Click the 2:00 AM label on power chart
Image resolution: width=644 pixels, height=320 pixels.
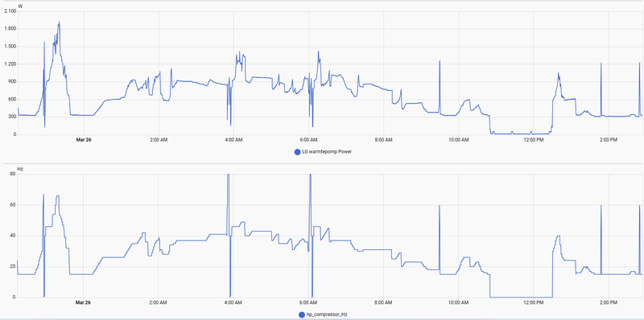[159, 140]
